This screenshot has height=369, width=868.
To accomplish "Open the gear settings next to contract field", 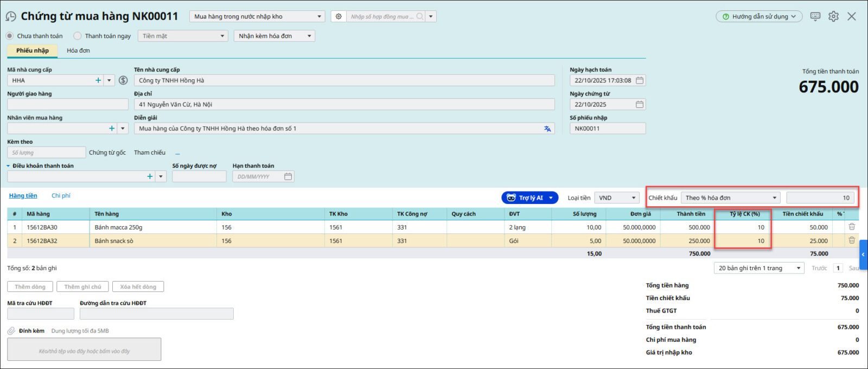I will click(x=339, y=17).
